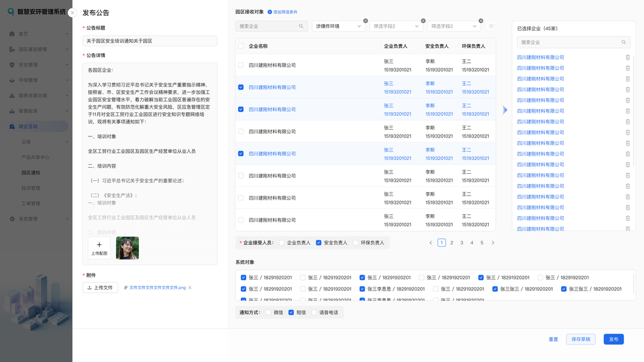
Task: Expand 环保管理 using its chevron
Action: pos(67,80)
